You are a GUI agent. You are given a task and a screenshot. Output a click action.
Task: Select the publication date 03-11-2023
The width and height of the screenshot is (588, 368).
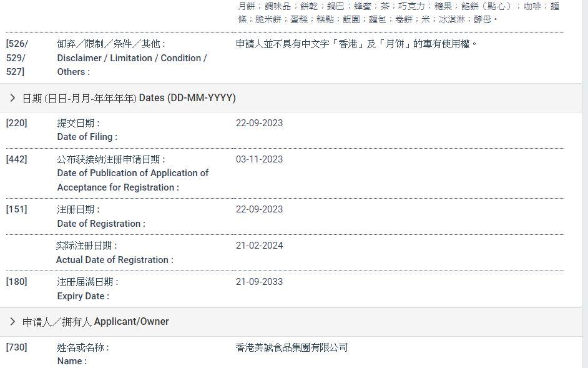point(259,159)
